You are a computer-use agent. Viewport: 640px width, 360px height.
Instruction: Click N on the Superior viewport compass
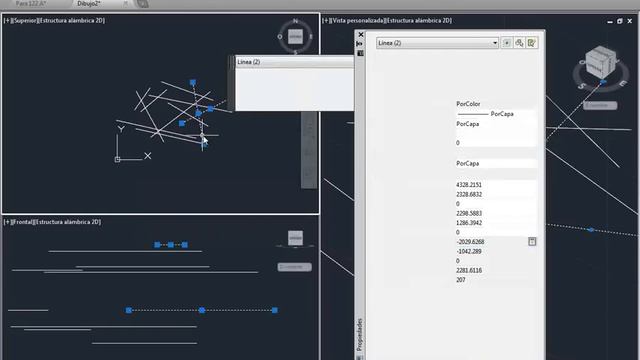(296, 21)
